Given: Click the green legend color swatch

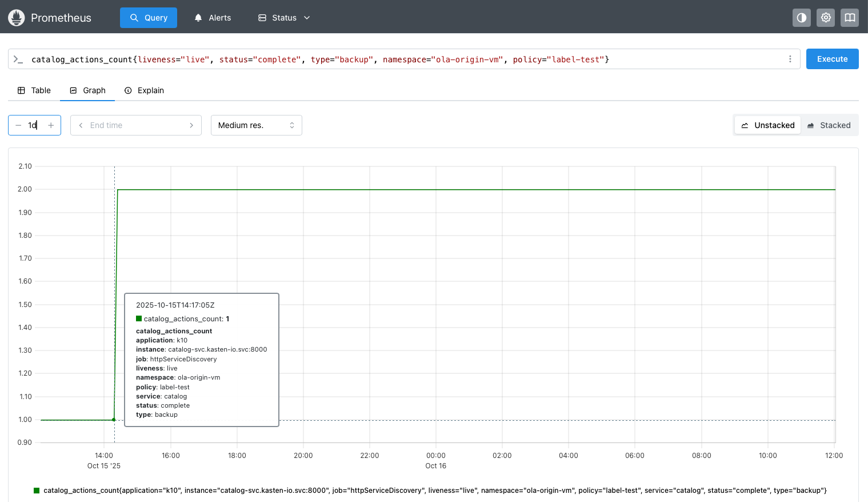Looking at the screenshot, I should point(37,491).
